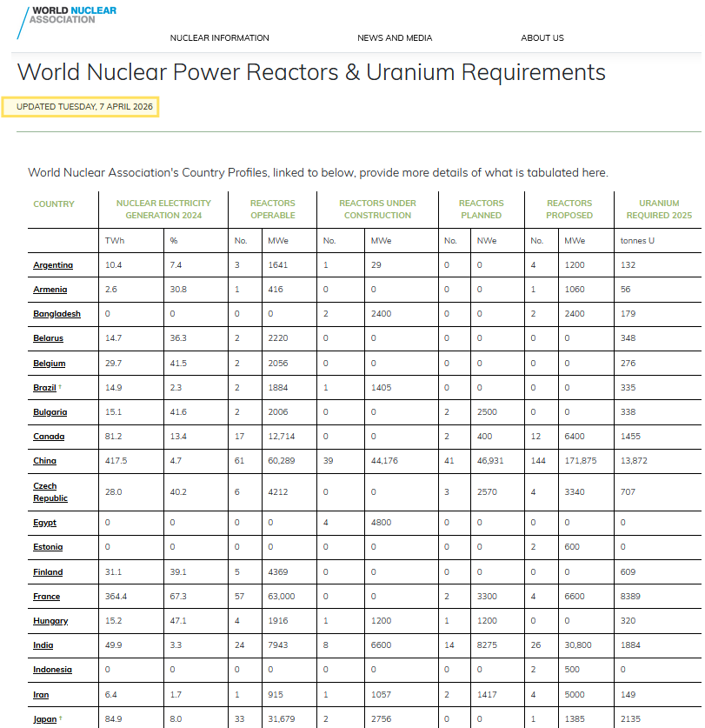
Task: Open the Egypt country profile link
Action: [44, 523]
